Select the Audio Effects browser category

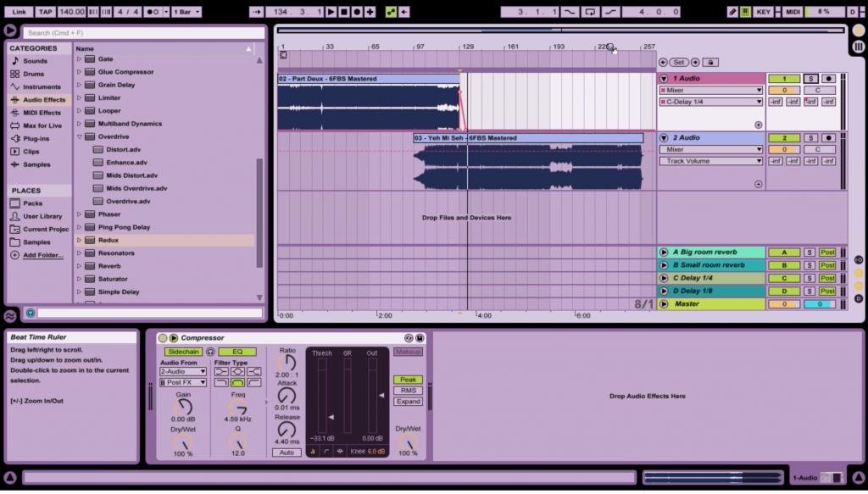point(37,99)
